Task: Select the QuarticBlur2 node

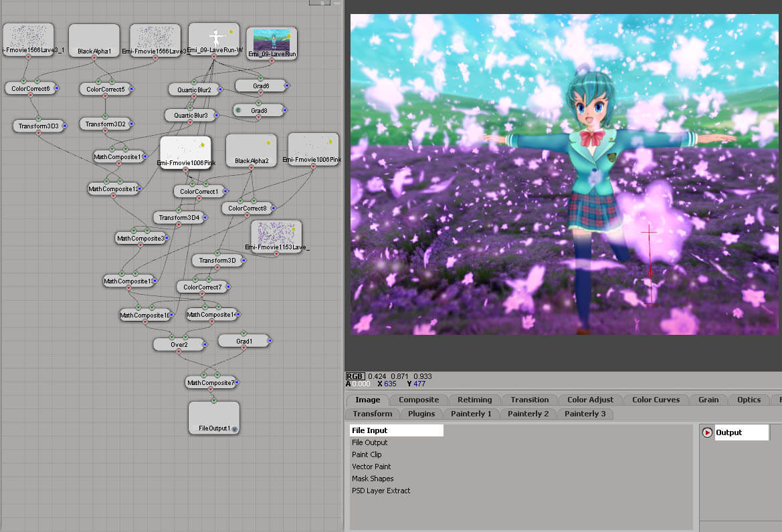Action: pos(193,90)
